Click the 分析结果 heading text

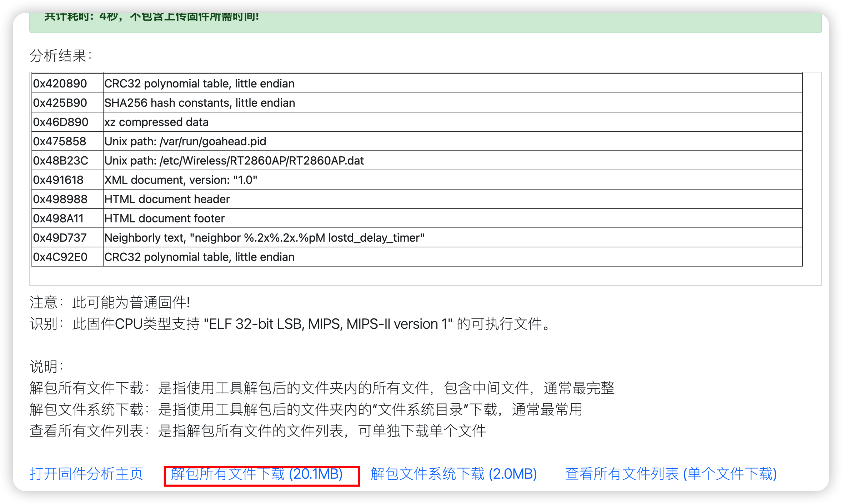point(61,56)
